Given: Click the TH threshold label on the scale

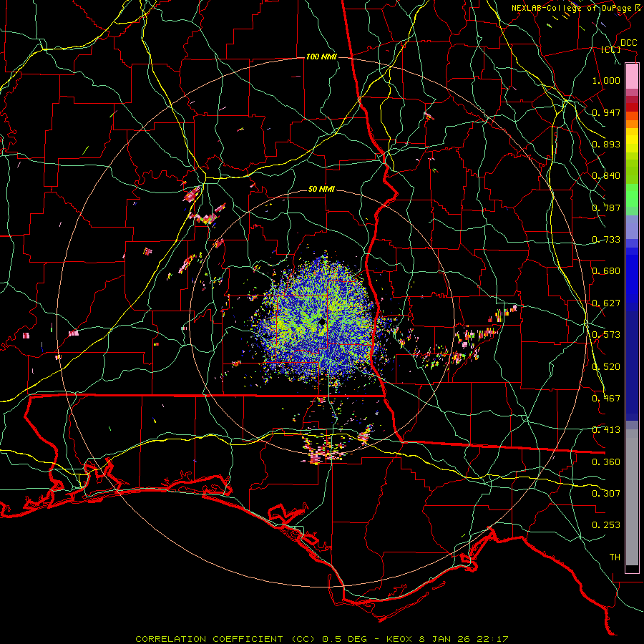Looking at the screenshot, I should 615,557.
